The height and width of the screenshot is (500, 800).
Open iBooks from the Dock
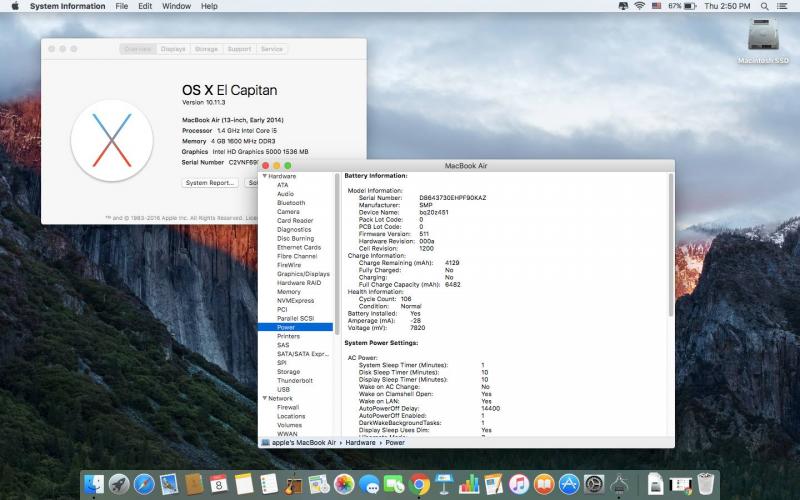pos(544,484)
